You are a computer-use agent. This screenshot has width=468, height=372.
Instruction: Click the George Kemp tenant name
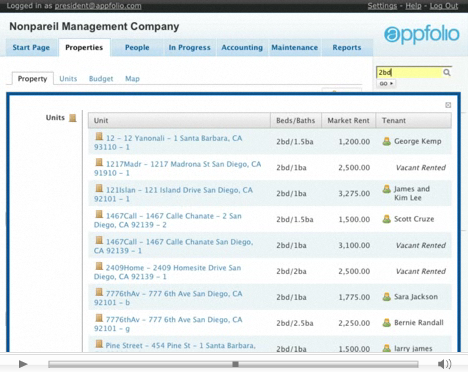point(418,141)
